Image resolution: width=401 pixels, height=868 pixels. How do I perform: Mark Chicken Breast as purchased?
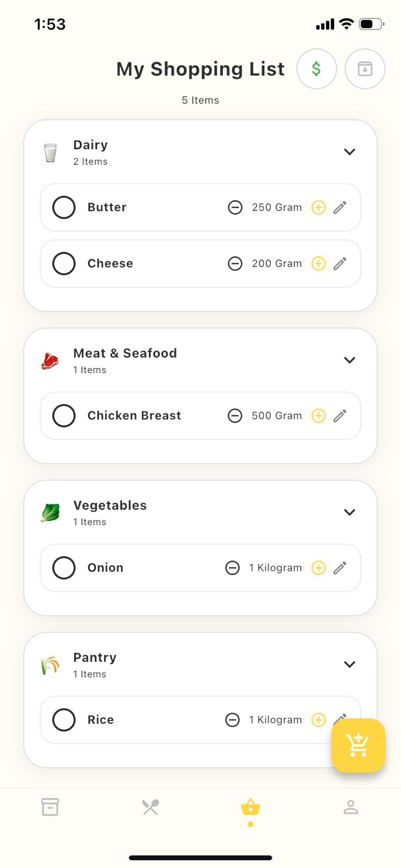point(64,416)
